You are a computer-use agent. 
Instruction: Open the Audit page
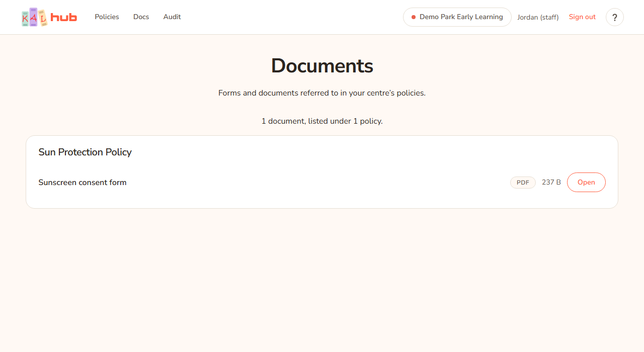172,17
